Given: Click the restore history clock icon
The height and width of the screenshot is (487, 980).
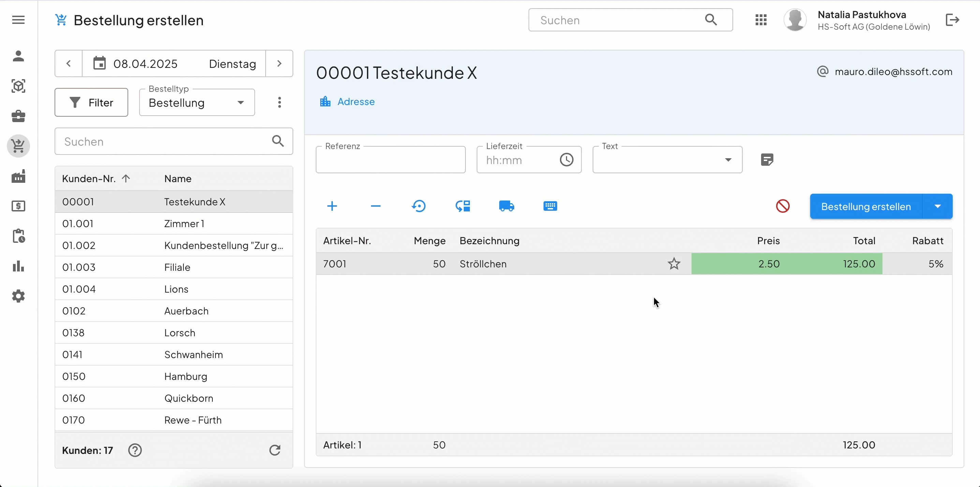Looking at the screenshot, I should point(419,206).
